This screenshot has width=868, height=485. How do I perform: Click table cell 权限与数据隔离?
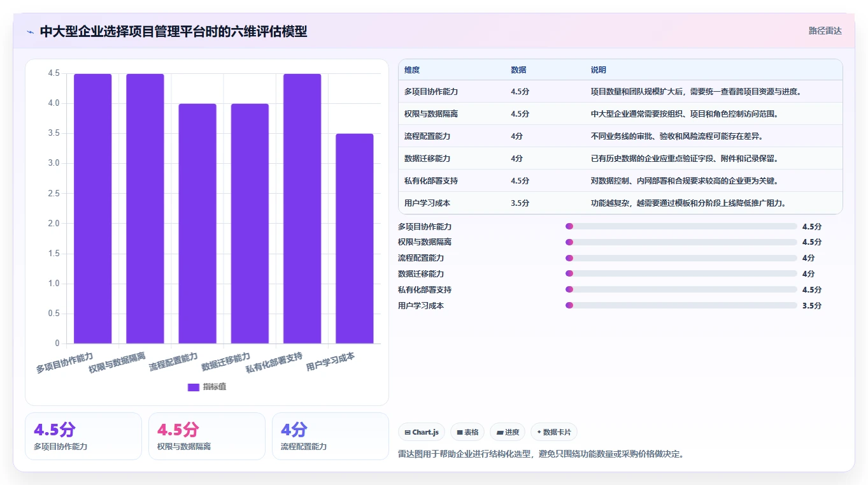tap(431, 114)
